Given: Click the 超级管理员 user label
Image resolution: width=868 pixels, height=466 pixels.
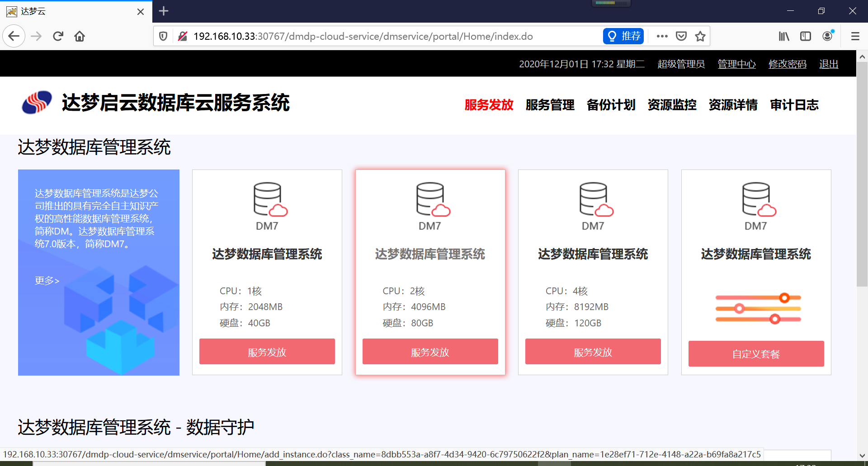Looking at the screenshot, I should [681, 64].
